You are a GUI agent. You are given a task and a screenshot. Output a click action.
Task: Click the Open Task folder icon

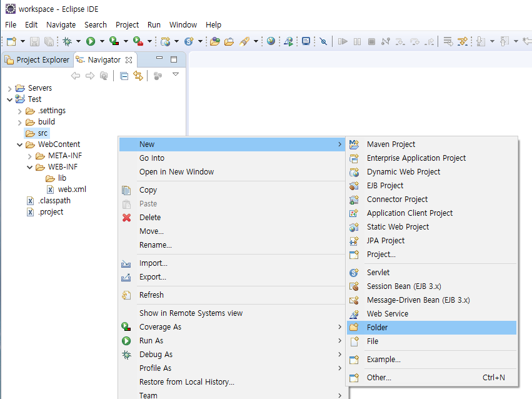(229, 41)
